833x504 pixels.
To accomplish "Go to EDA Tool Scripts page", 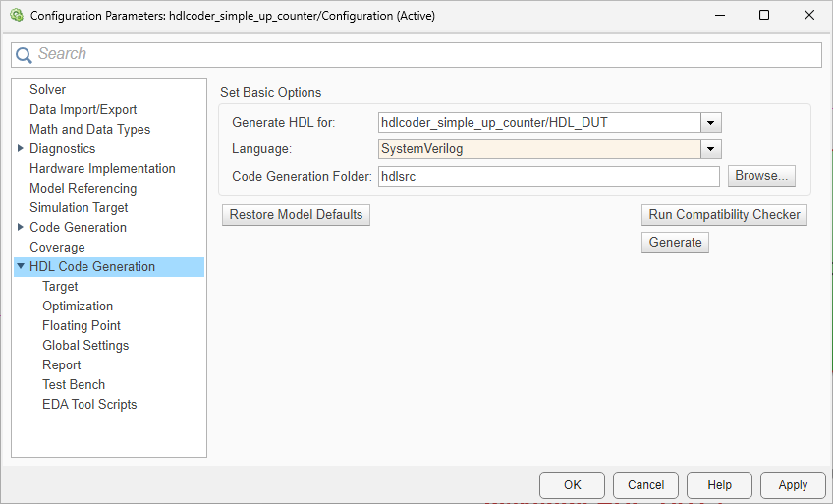I will pos(89,404).
